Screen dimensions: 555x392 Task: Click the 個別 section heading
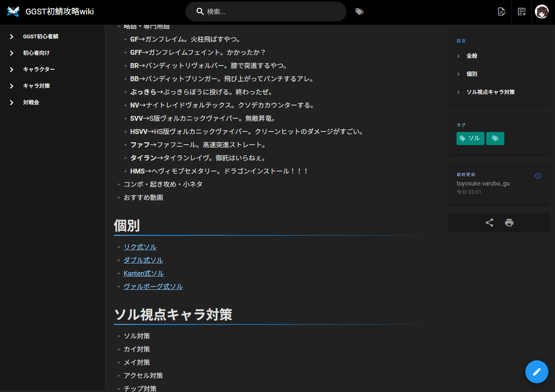(127, 225)
